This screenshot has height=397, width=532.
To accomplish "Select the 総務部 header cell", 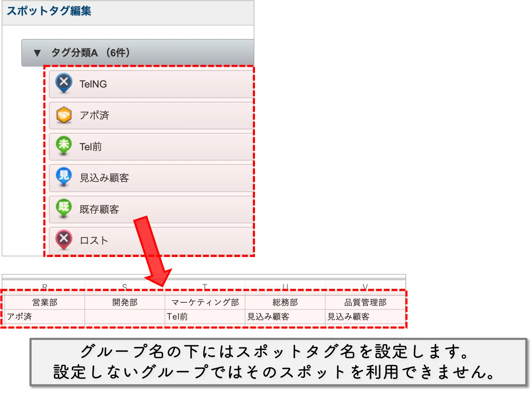I will (x=285, y=302).
